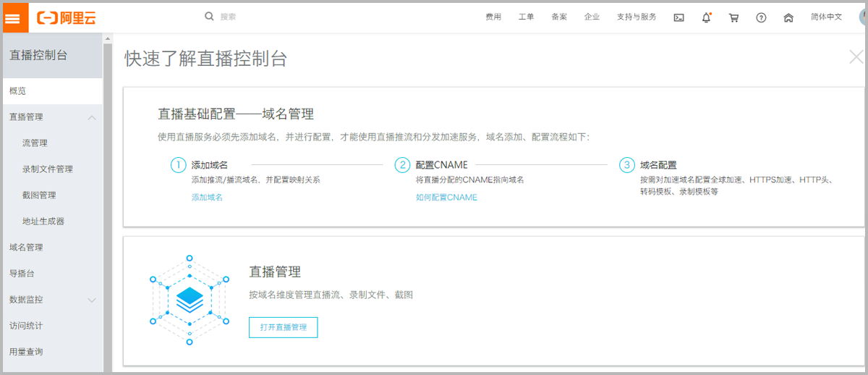Click the 添加域名 link
This screenshot has height=375, width=868.
pos(207,197)
